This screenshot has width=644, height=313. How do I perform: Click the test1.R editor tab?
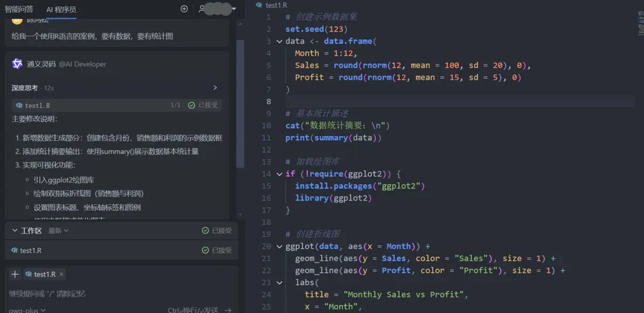(x=271, y=5)
